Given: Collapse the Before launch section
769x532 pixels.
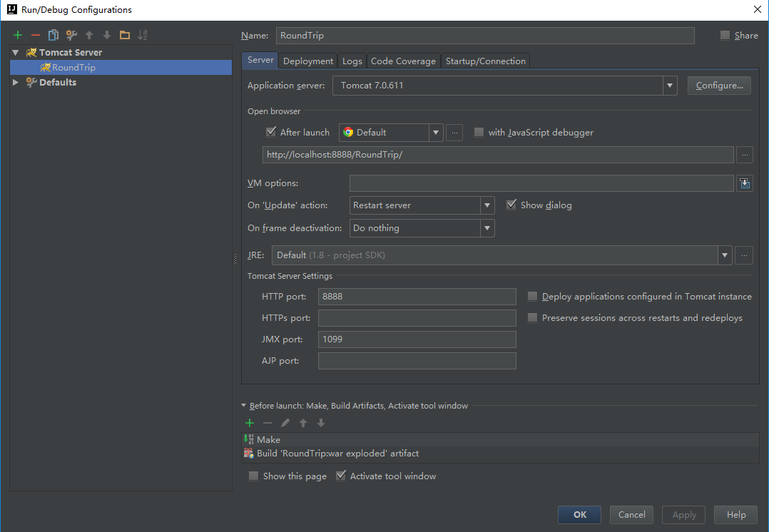Looking at the screenshot, I should click(244, 406).
